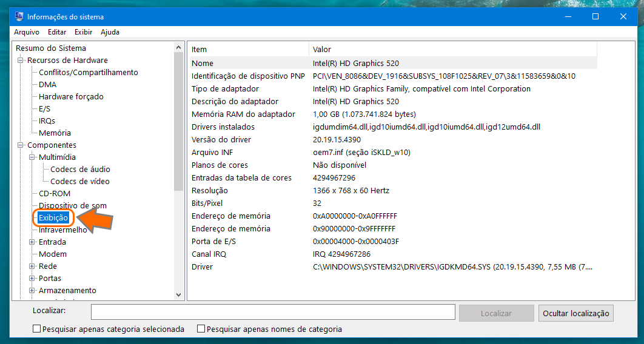Select Dispositivo de som in the tree
Viewport: 644px width, 344px height.
coord(73,205)
